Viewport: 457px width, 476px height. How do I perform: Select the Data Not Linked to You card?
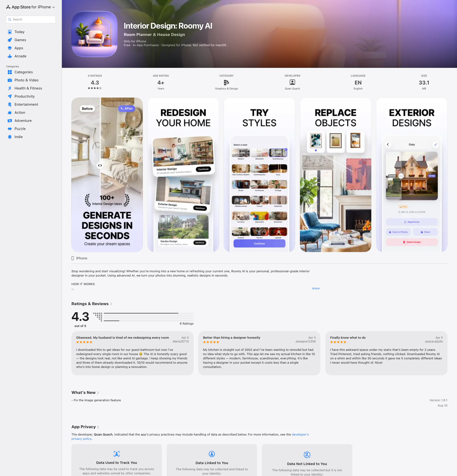pos(307,460)
